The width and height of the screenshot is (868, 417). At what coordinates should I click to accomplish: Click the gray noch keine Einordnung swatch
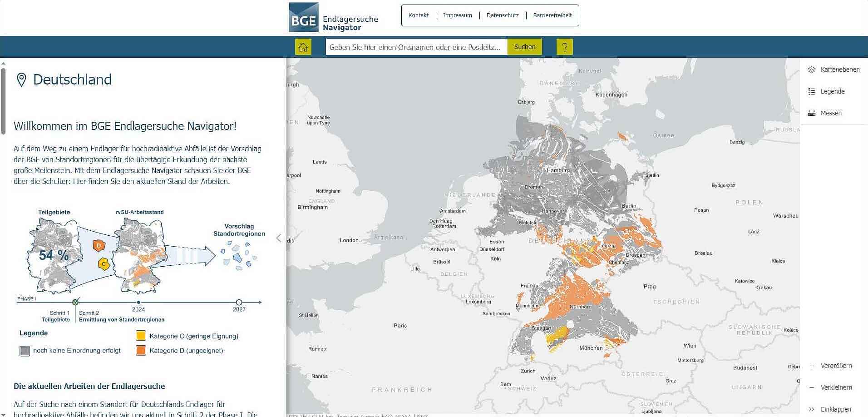click(x=25, y=351)
